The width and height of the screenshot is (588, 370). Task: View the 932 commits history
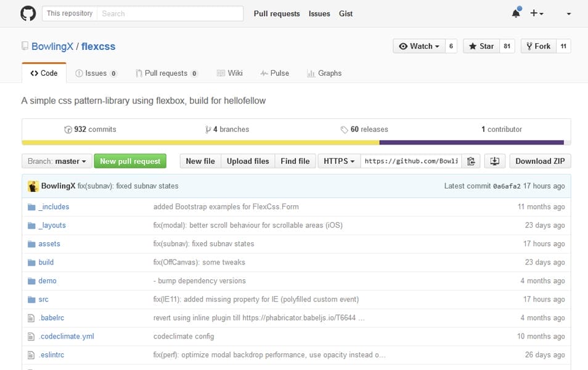coord(91,129)
